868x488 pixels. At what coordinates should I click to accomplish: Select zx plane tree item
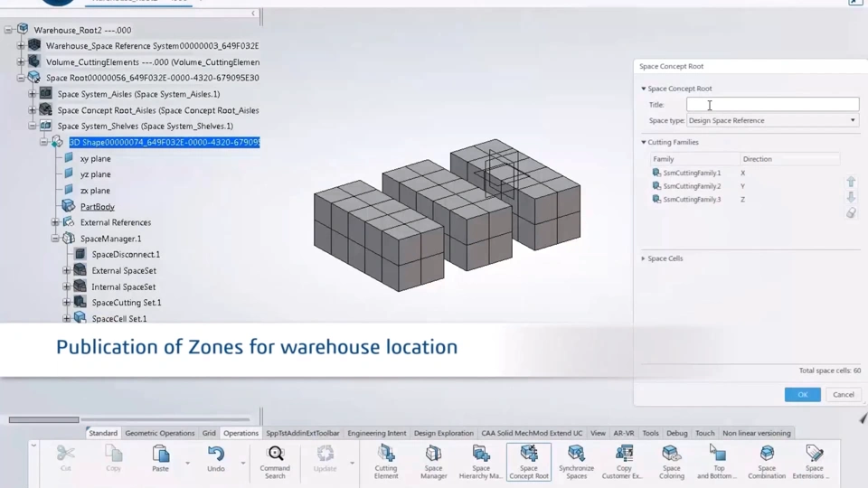[95, 191]
